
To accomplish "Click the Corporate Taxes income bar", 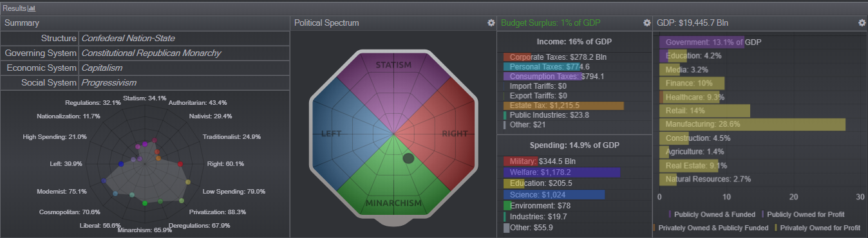I will click(517, 57).
